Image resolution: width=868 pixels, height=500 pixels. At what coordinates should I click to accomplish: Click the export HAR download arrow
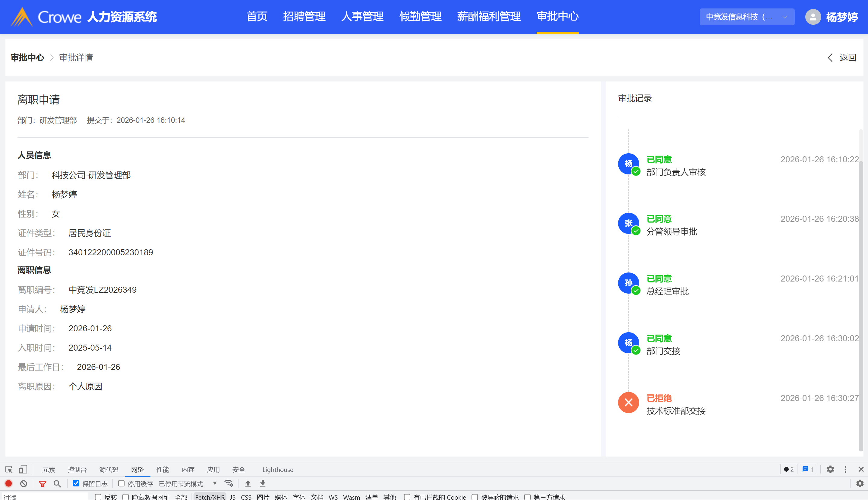[x=263, y=483]
